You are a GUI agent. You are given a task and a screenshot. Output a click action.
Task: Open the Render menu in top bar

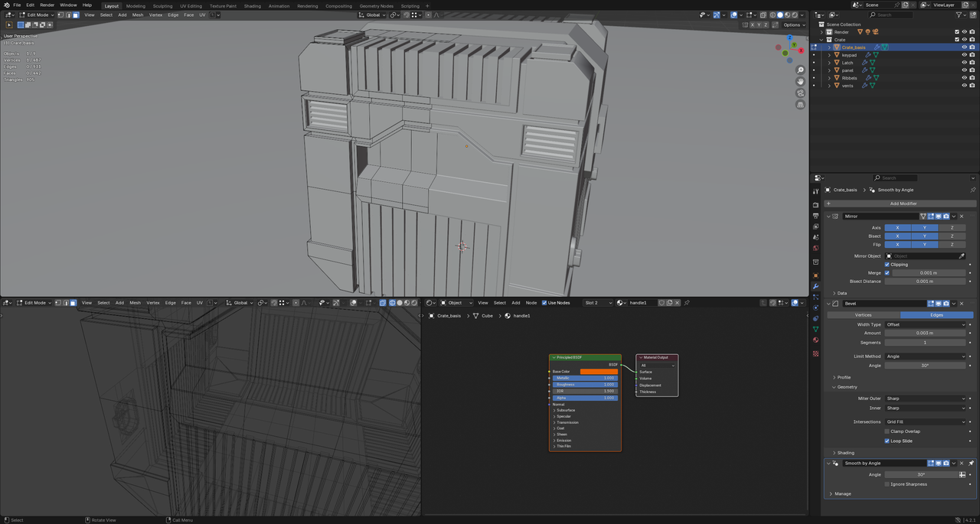[47, 5]
